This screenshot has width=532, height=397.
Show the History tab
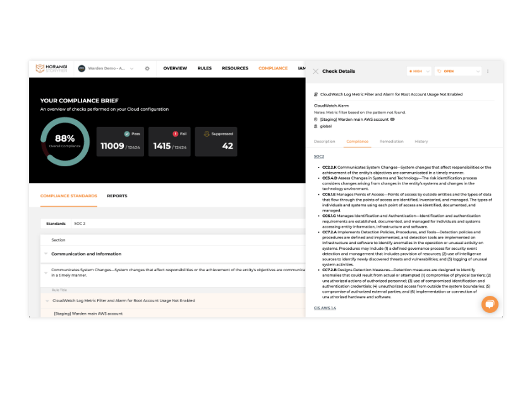click(x=421, y=142)
